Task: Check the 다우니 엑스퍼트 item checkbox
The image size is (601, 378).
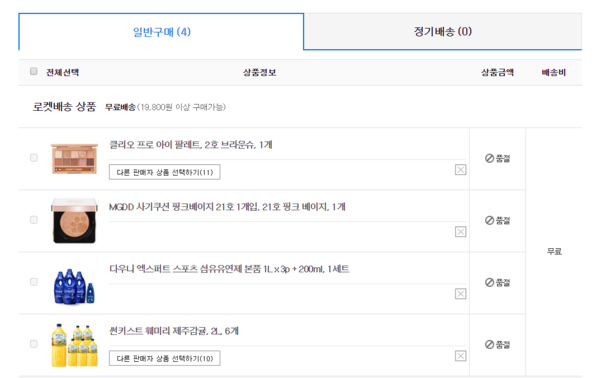Action: click(34, 282)
